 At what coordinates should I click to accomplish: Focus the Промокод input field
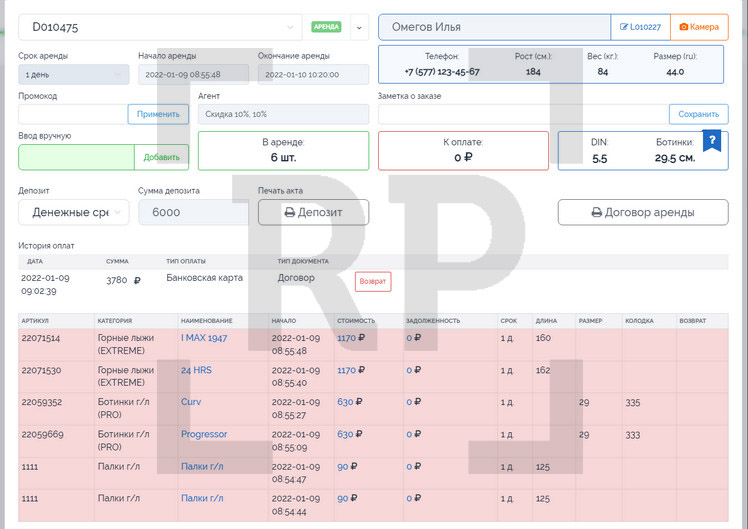(x=73, y=114)
